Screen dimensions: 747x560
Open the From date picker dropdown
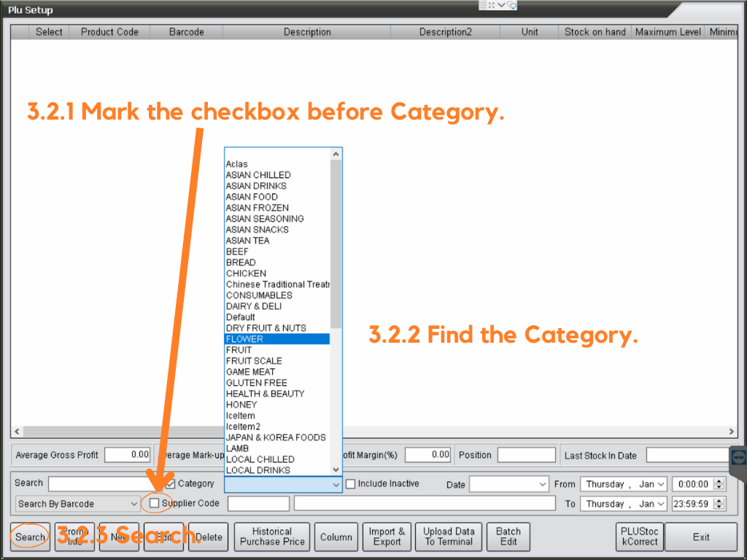pos(660,484)
